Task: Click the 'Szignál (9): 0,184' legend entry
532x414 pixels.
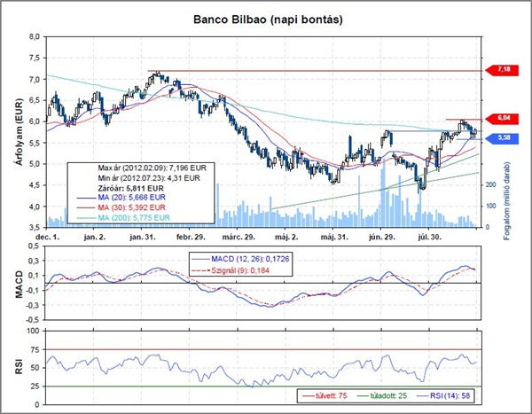Action: 231,270
